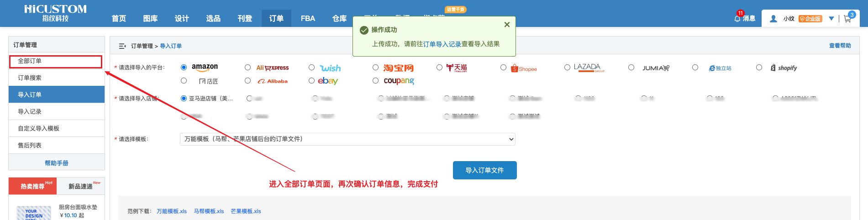Select the AliExpress platform radio button
Viewport: 868px width, 220px height.
pos(247,68)
